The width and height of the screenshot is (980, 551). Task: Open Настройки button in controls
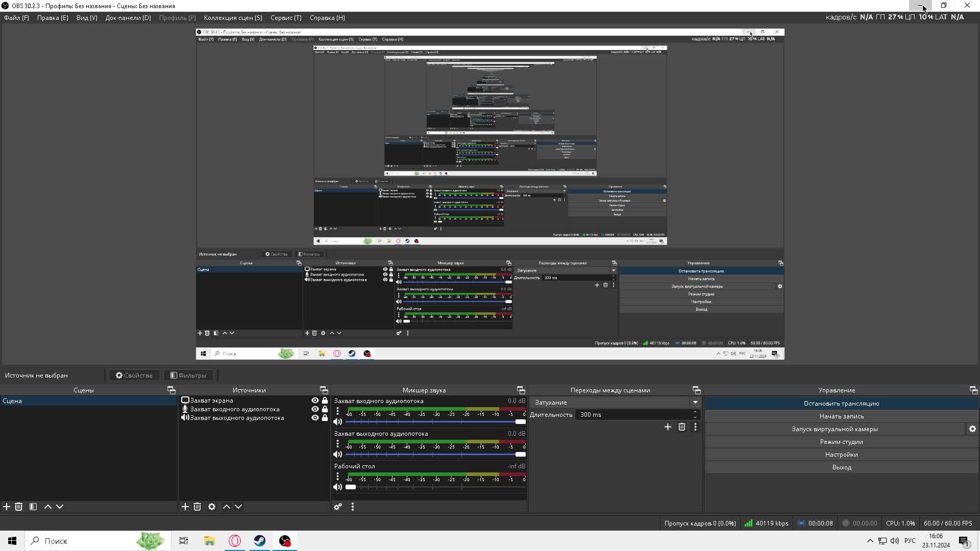tap(841, 455)
